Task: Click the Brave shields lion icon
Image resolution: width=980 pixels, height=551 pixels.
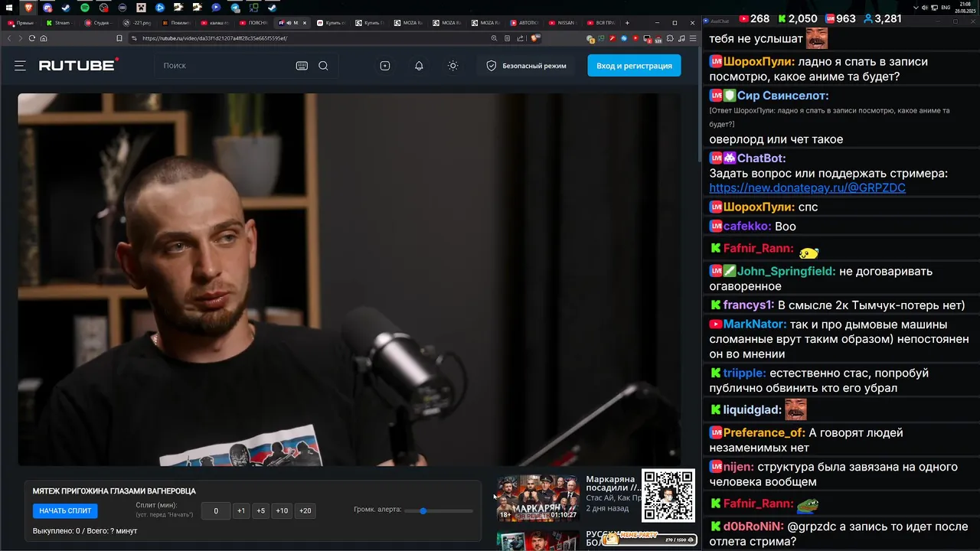Action: pyautogui.click(x=534, y=38)
